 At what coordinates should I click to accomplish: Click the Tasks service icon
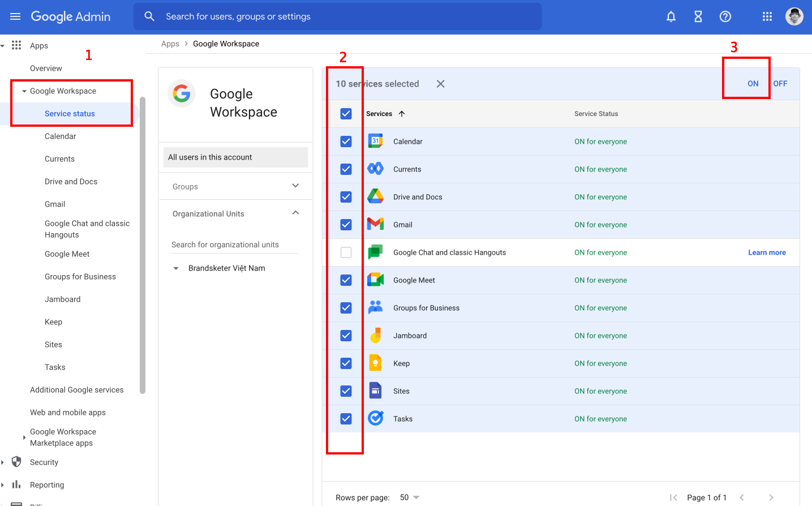(x=375, y=418)
